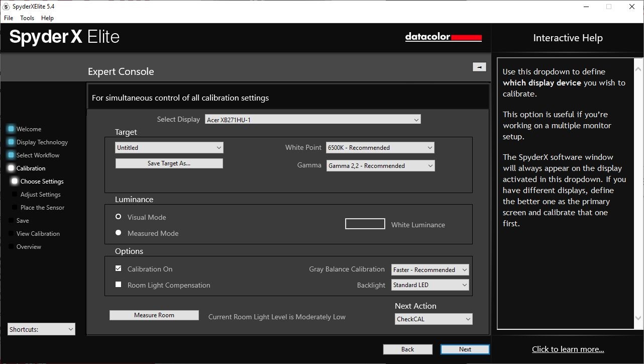Click the Current Room Light Level status text

coord(277,317)
